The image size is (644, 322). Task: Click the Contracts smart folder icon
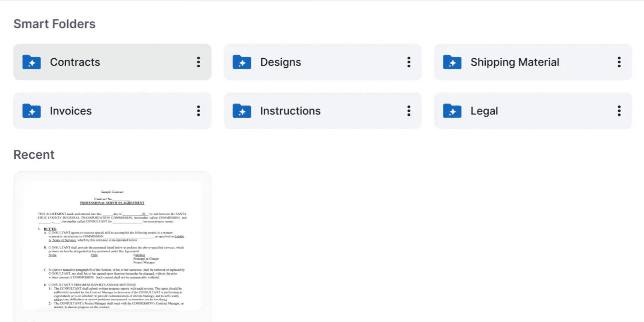[32, 62]
